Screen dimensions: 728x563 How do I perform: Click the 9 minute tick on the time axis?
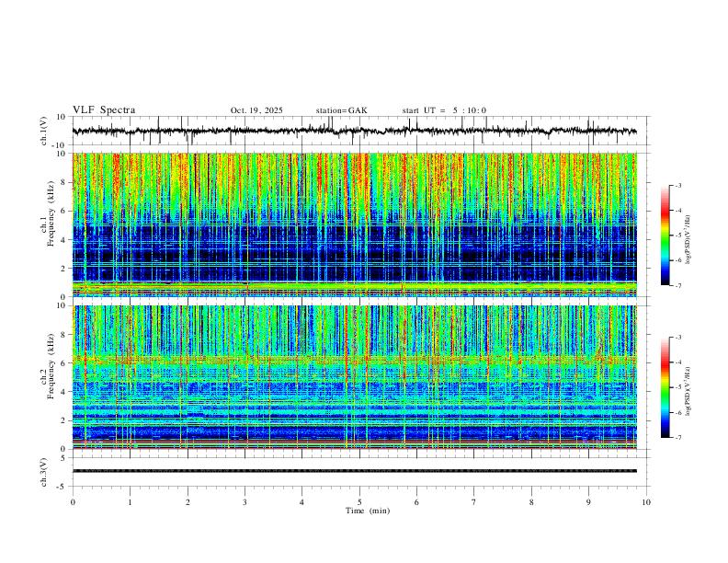588,502
